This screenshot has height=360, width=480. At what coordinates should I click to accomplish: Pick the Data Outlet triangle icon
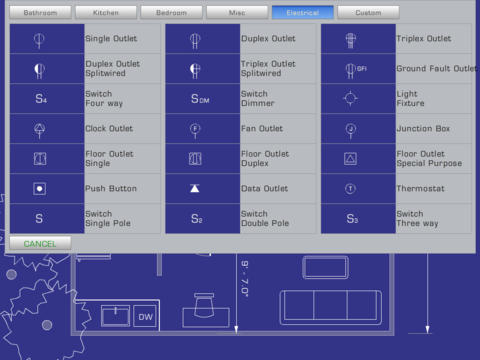click(195, 188)
